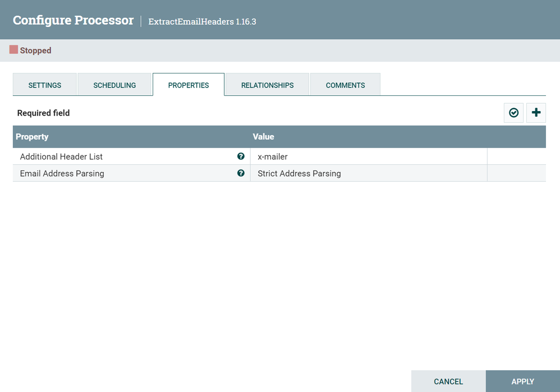Apply the processor configuration changes

click(x=523, y=381)
